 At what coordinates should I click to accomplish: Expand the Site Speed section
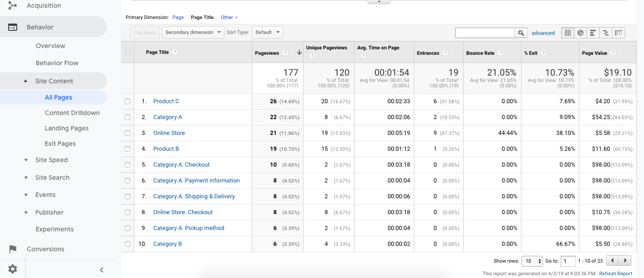26,160
